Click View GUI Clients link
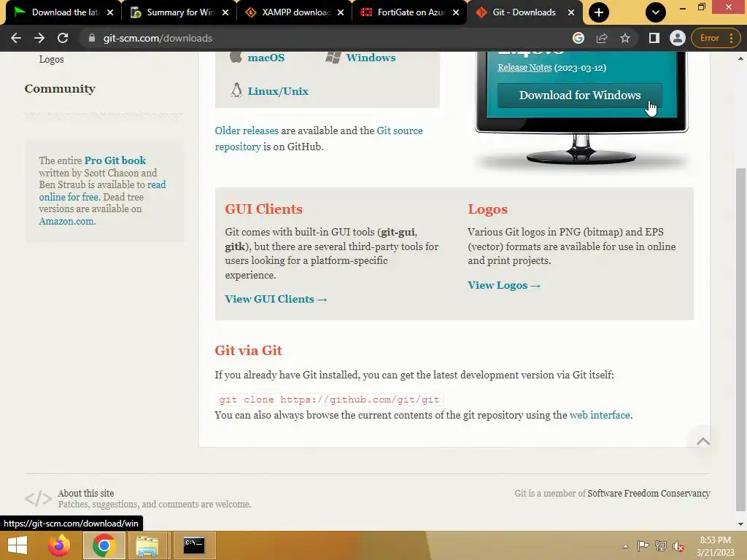The image size is (747, 560). coord(276,299)
